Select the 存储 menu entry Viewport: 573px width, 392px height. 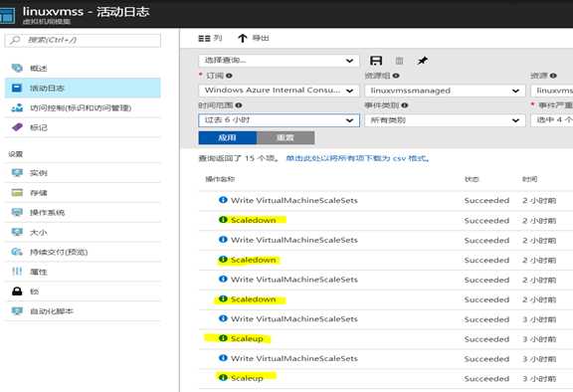pos(83,193)
